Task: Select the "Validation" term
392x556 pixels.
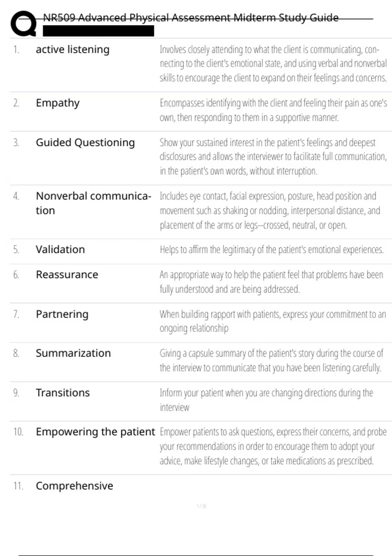Action: coord(60,250)
